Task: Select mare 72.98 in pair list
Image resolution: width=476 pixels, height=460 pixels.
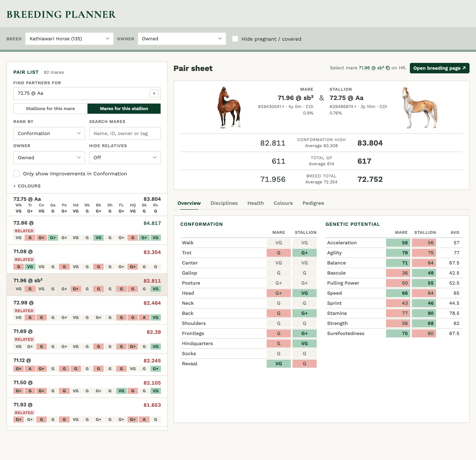Action: (87, 310)
